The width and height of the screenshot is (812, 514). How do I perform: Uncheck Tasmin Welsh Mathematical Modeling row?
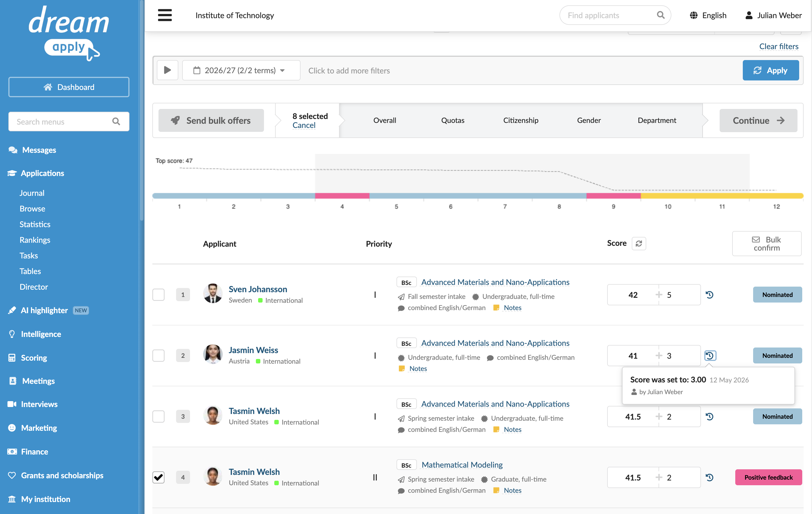click(x=158, y=477)
